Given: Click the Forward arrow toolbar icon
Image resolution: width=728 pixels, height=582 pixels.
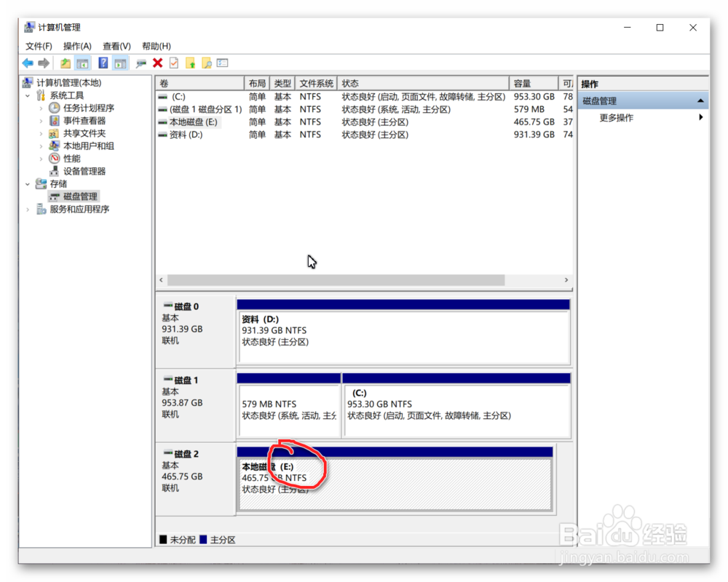Looking at the screenshot, I should pos(44,63).
